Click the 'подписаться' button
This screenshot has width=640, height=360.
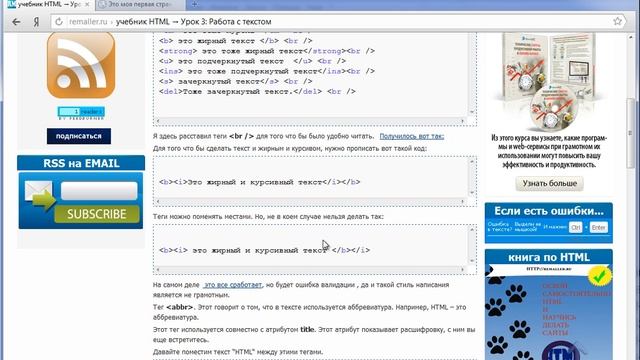pyautogui.click(x=79, y=136)
